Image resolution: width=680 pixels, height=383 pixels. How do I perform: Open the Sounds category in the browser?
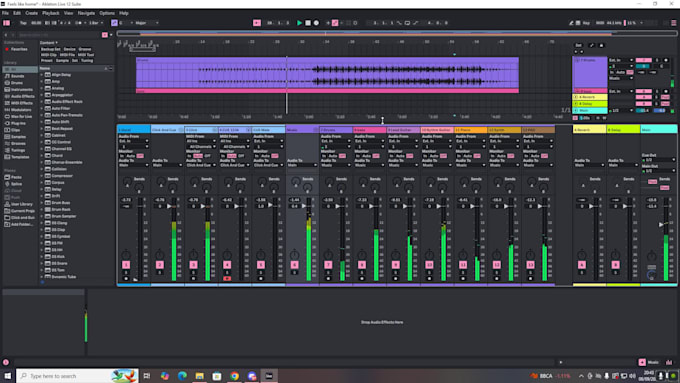coord(18,76)
